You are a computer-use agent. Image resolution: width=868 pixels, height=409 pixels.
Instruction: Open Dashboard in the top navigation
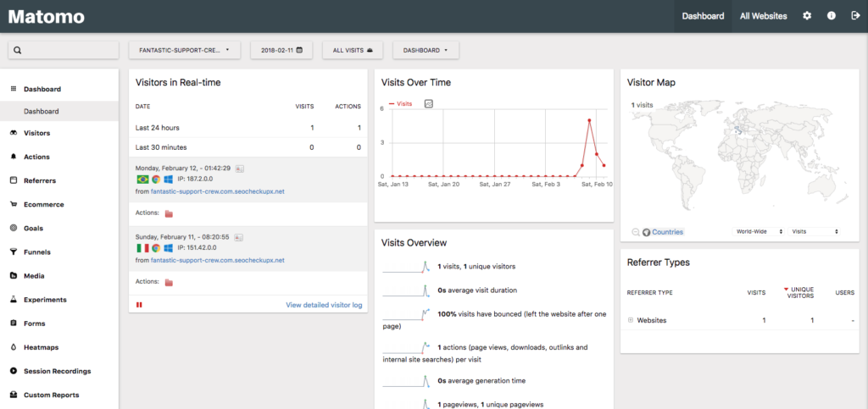click(x=703, y=16)
